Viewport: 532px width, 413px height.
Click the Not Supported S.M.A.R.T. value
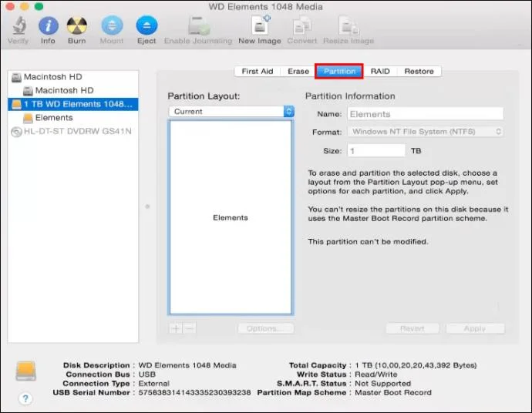382,384
